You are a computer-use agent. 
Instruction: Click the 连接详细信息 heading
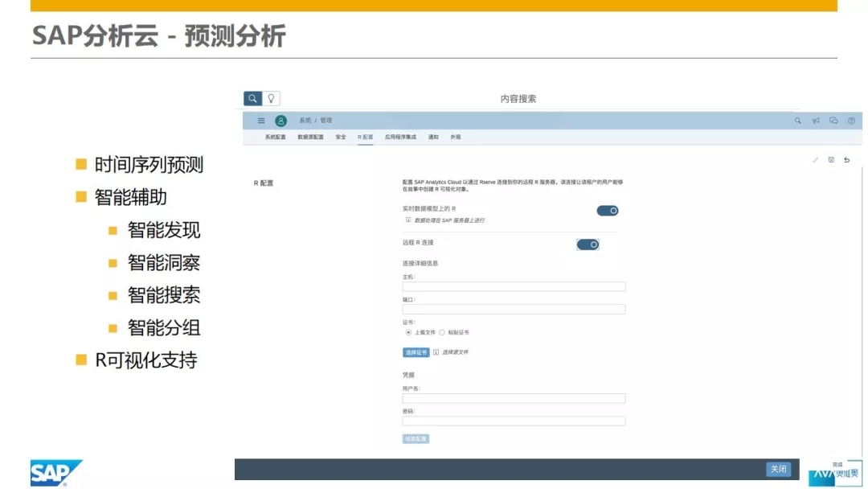point(420,264)
